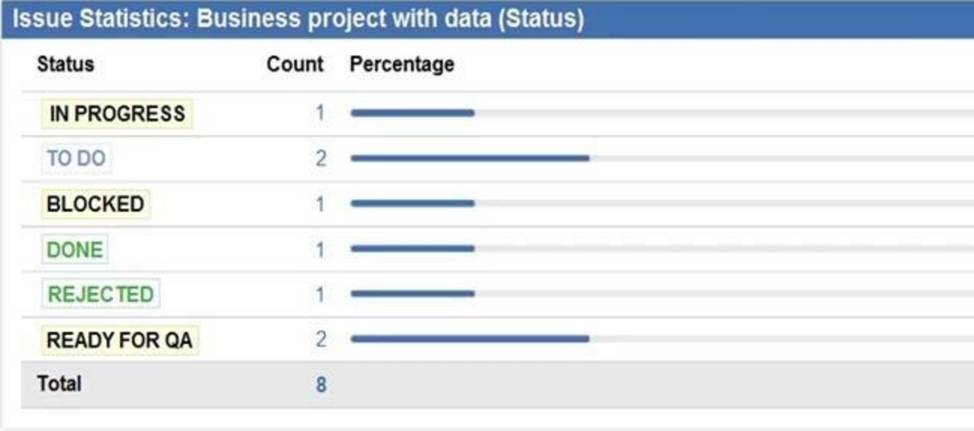Click the Percentage column header

[x=402, y=65]
